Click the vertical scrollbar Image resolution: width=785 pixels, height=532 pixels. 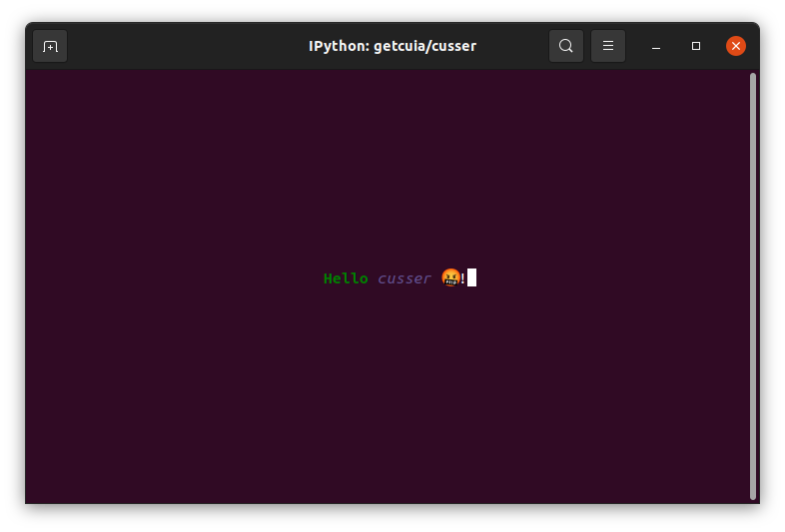[x=753, y=286]
